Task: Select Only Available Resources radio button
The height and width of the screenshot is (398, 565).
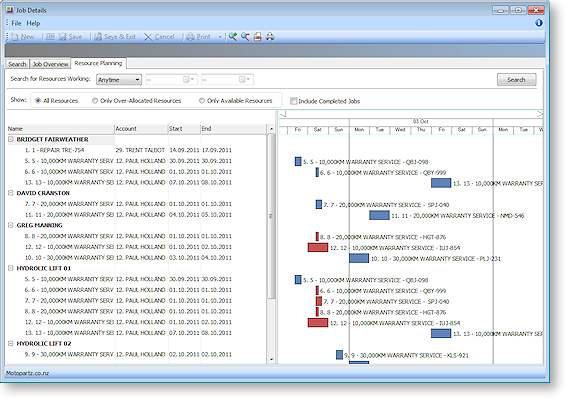Action: 202,101
